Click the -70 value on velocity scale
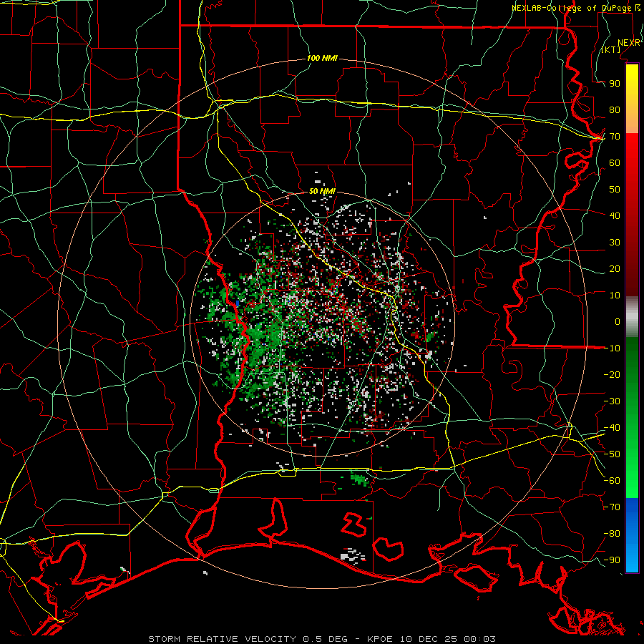 point(612,507)
